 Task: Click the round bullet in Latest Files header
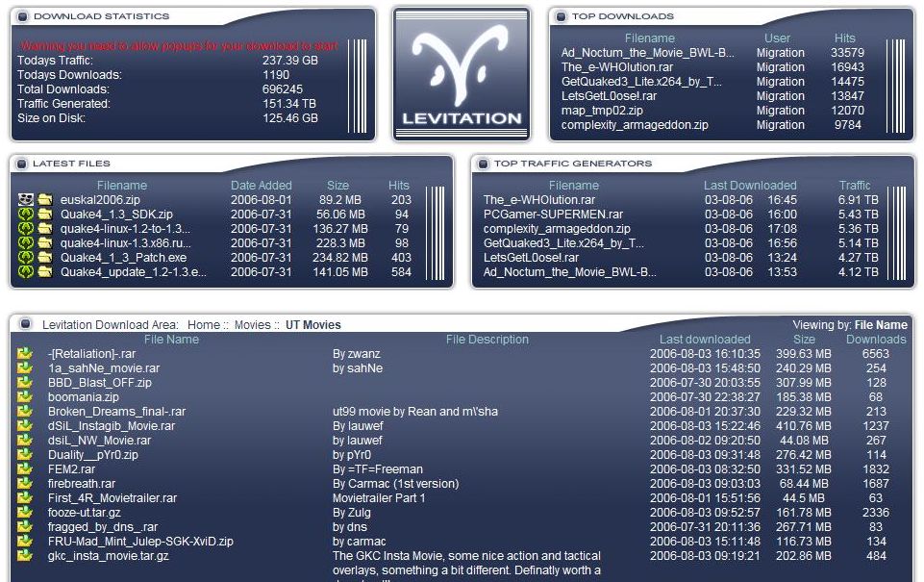point(23,164)
